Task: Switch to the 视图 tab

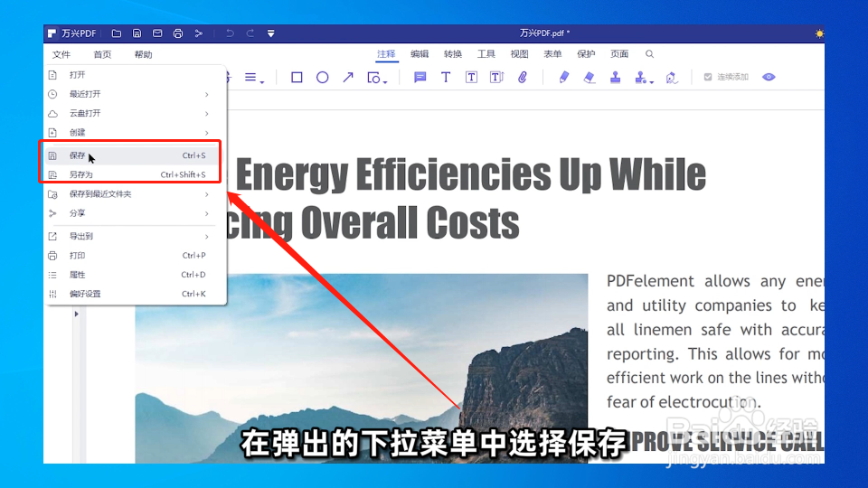Action: coord(519,53)
